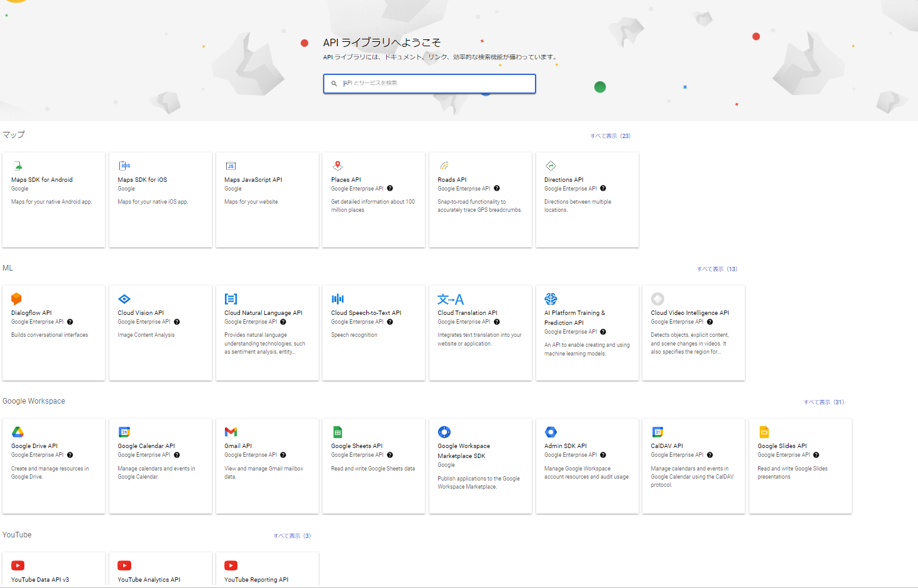Image resolution: width=918 pixels, height=588 pixels.
Task: Click the Google Calendar API description text
Action: click(156, 472)
